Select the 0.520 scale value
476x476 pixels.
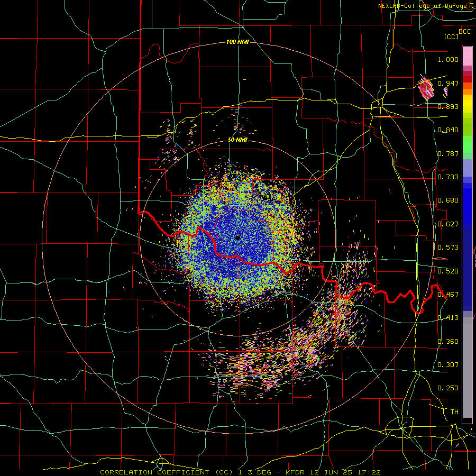tap(448, 271)
